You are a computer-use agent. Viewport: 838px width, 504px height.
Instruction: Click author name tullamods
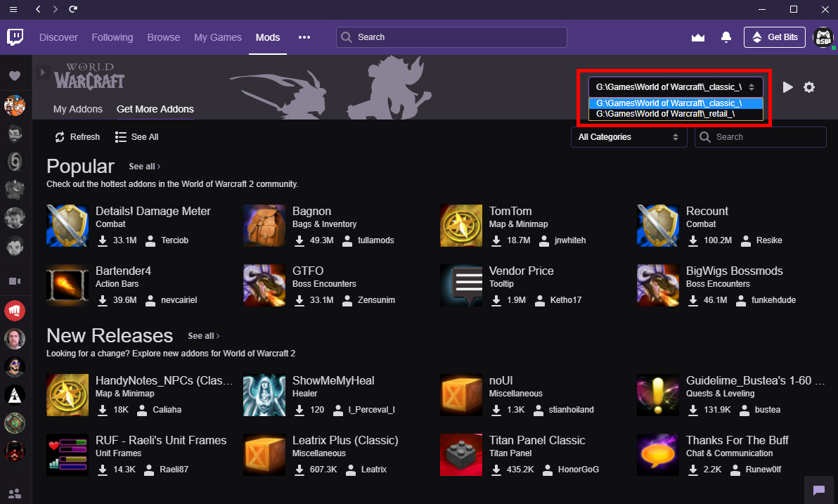376,240
